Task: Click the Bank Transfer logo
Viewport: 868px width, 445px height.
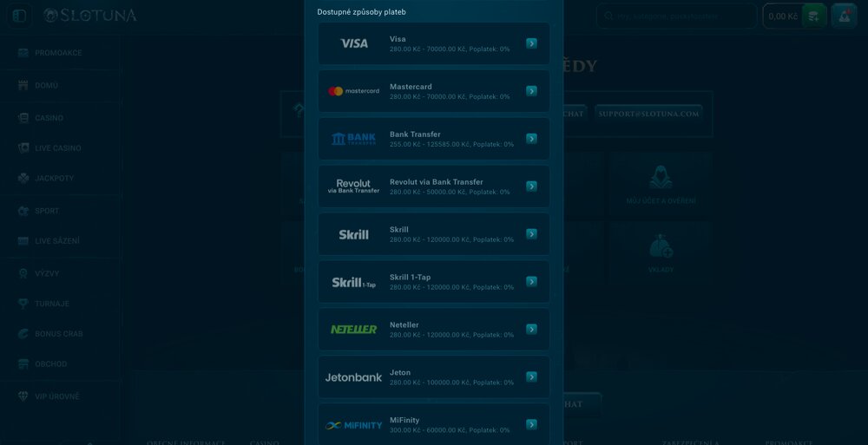Action: tap(353, 139)
